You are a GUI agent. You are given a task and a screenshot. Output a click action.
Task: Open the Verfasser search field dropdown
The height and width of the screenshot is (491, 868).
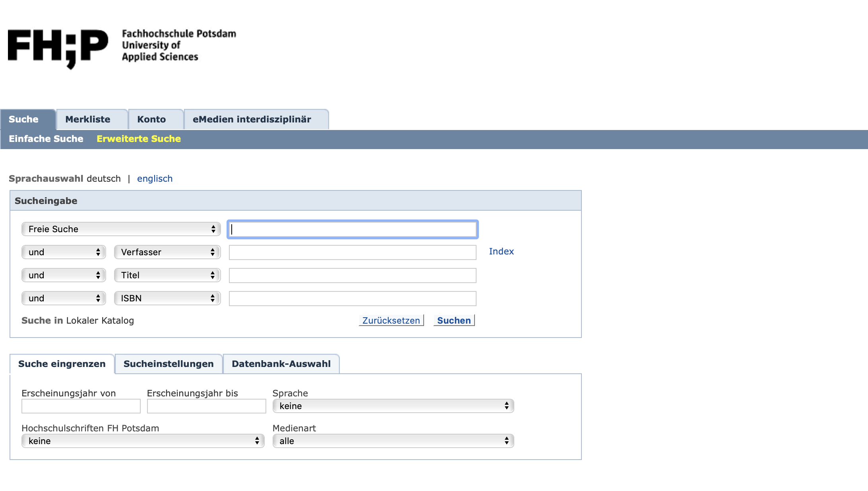[x=167, y=252]
